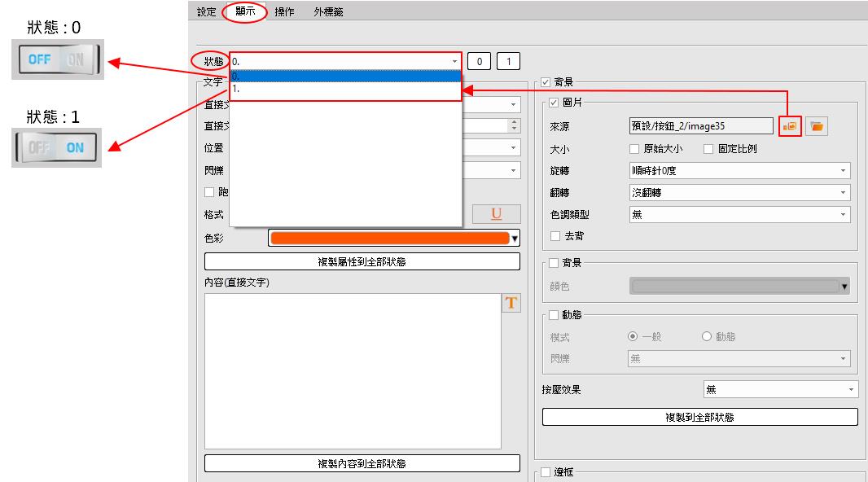This screenshot has height=482, width=868.
Task: Enable the 去背 checkbox
Action: [555, 236]
